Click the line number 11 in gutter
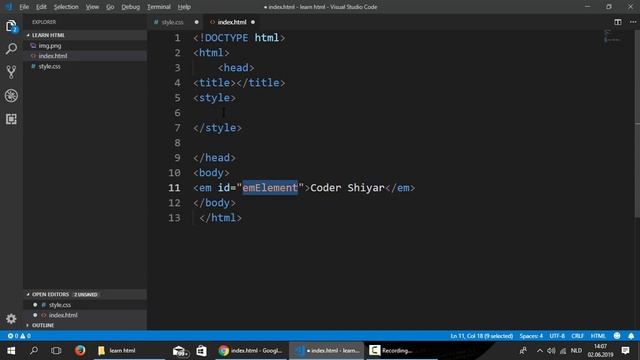The height and width of the screenshot is (360, 640). [174, 188]
